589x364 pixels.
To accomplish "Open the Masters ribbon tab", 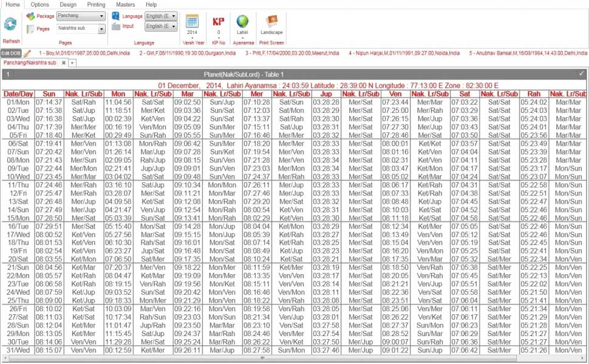I will pos(126,4).
